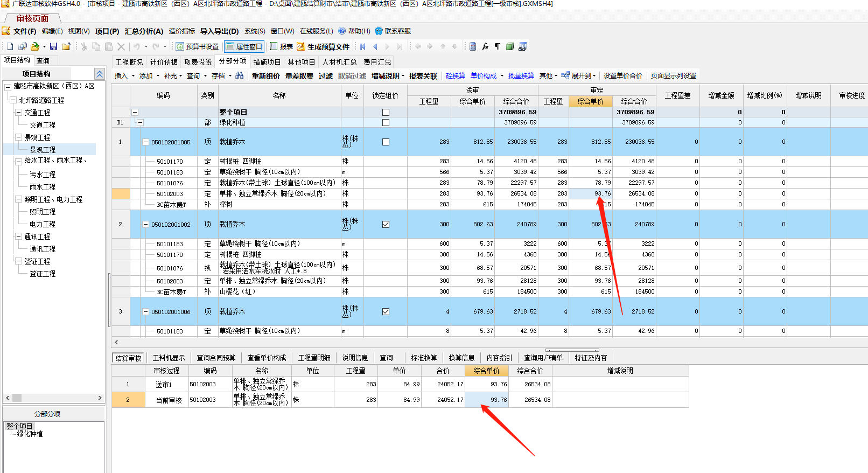The height and width of the screenshot is (473, 868).
Task: Click the undo arrow icon
Action: (137, 46)
